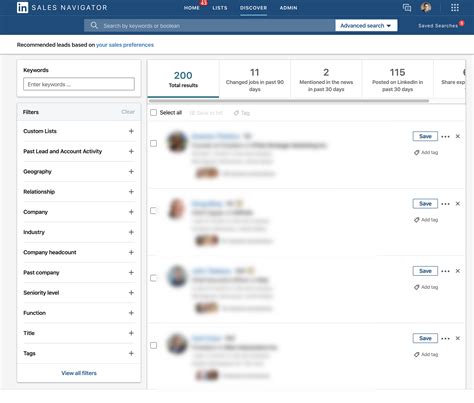This screenshot has width=474, height=403.
Task: Open more options for third lead
Action: point(445,271)
